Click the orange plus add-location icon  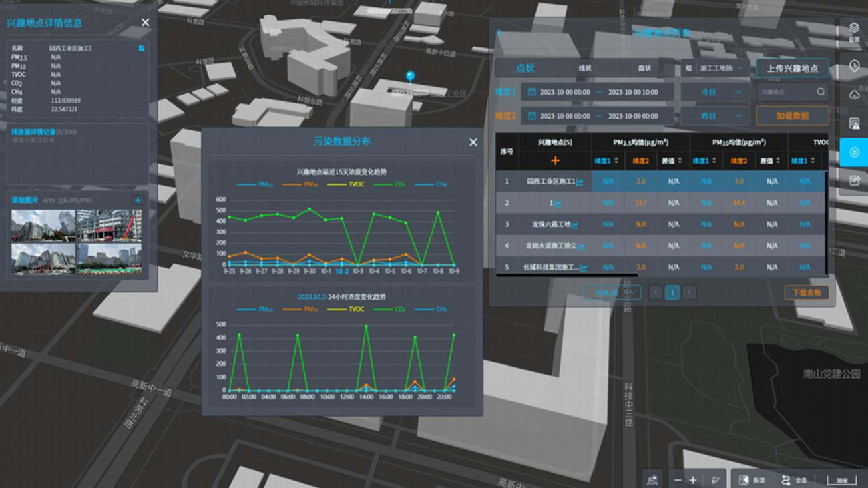pyautogui.click(x=555, y=160)
